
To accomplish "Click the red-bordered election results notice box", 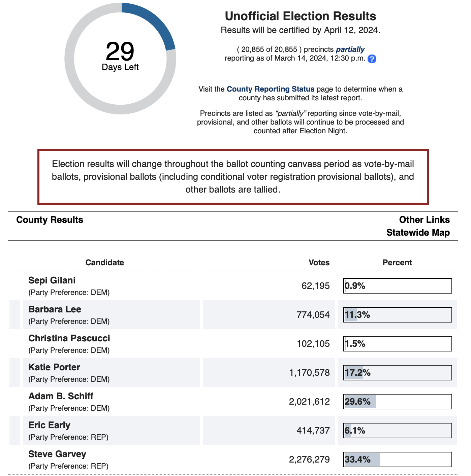I will pyautogui.click(x=233, y=177).
